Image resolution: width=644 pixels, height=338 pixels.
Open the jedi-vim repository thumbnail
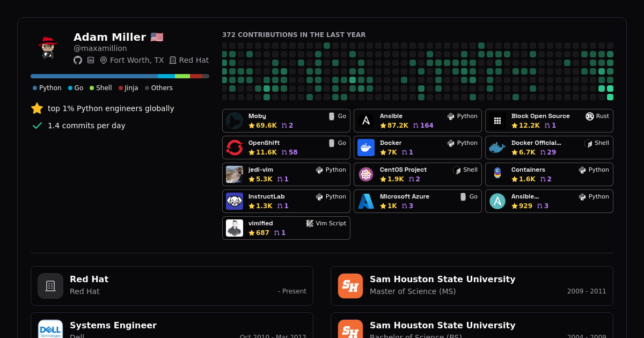pyautogui.click(x=235, y=174)
